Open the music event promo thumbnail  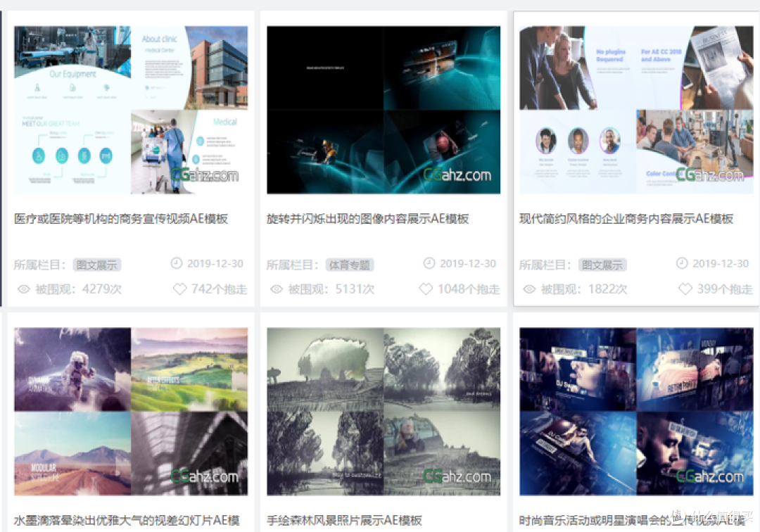(636, 412)
